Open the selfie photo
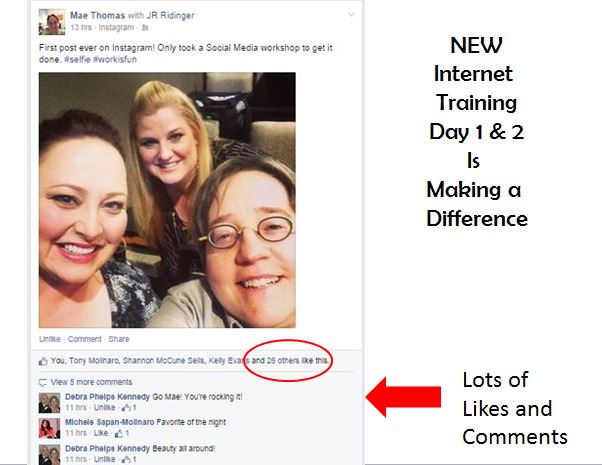Viewport: 602px width, 465px height. (x=167, y=200)
